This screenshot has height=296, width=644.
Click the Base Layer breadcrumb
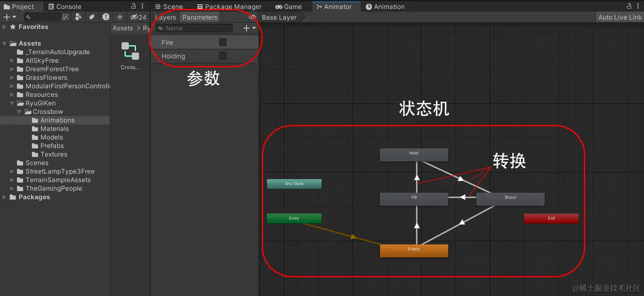click(279, 17)
